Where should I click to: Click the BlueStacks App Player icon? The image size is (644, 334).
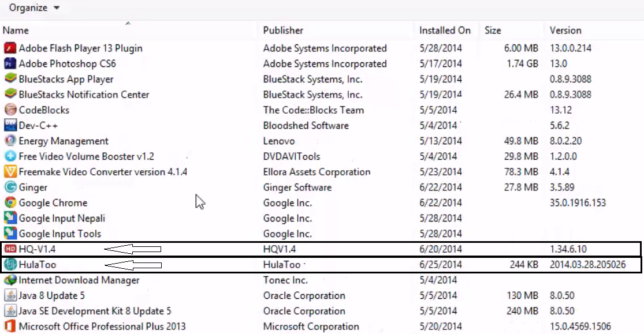[10, 79]
